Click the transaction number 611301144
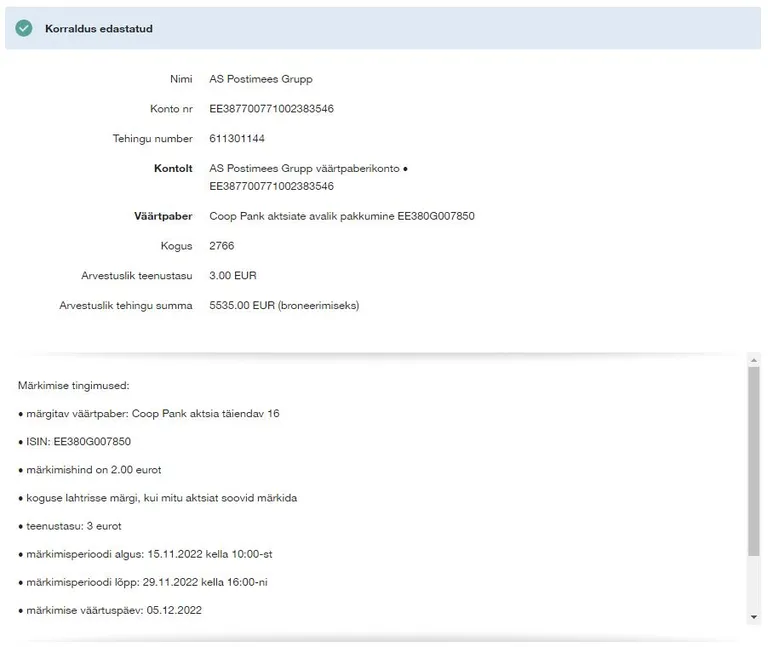Image resolution: width=768 pixels, height=647 pixels. (x=237, y=139)
